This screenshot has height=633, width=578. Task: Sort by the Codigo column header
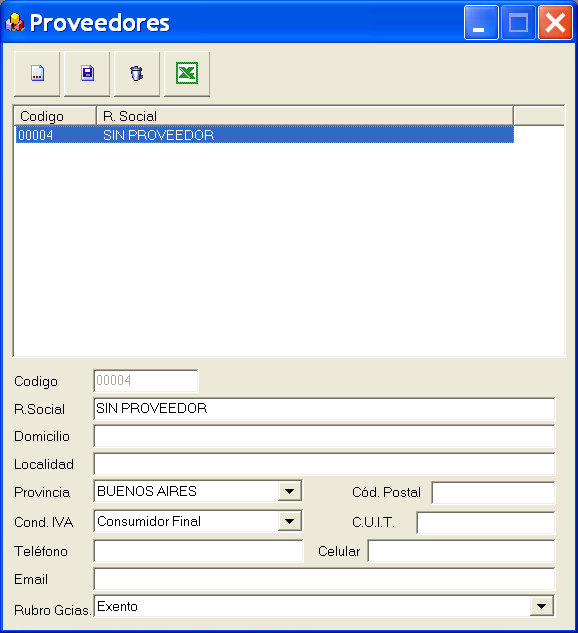[x=55, y=116]
